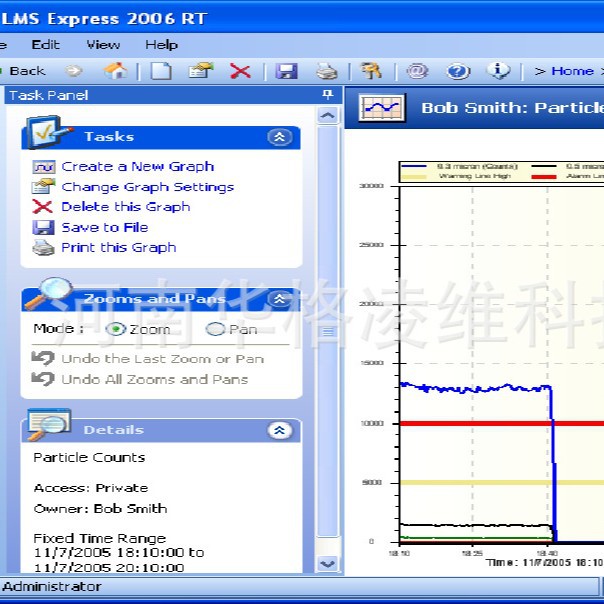The image size is (604, 604).
Task: Select the Zoom mode radio button
Action: (x=115, y=329)
